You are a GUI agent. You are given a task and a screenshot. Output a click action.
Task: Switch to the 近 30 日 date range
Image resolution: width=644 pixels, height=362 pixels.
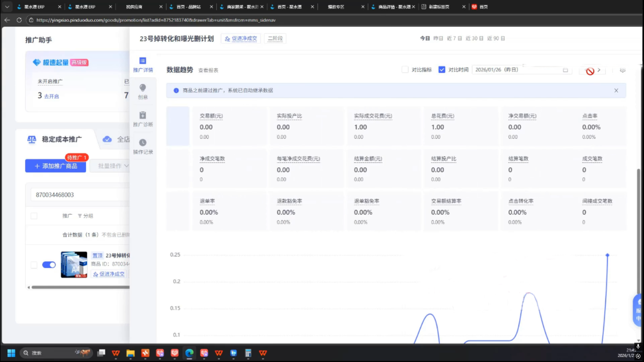[x=474, y=38]
